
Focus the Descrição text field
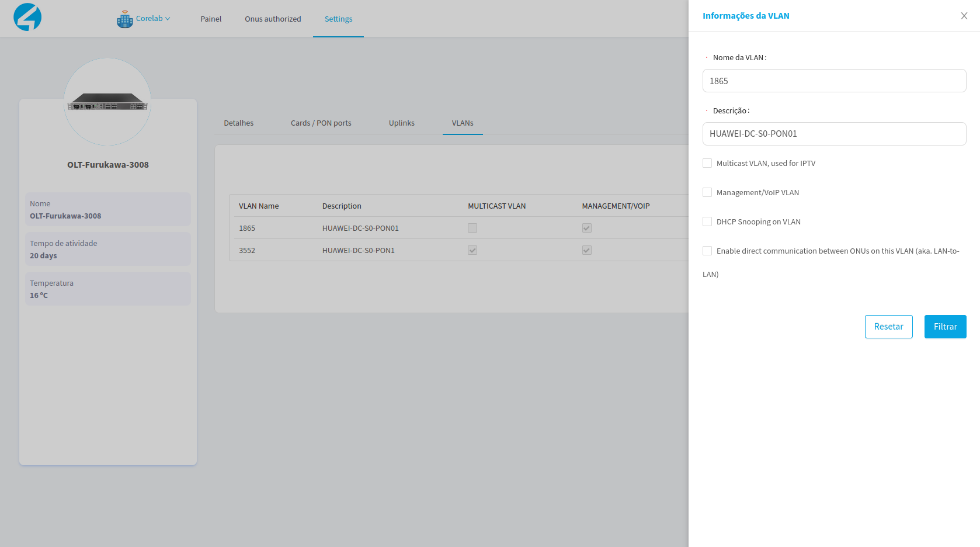833,134
